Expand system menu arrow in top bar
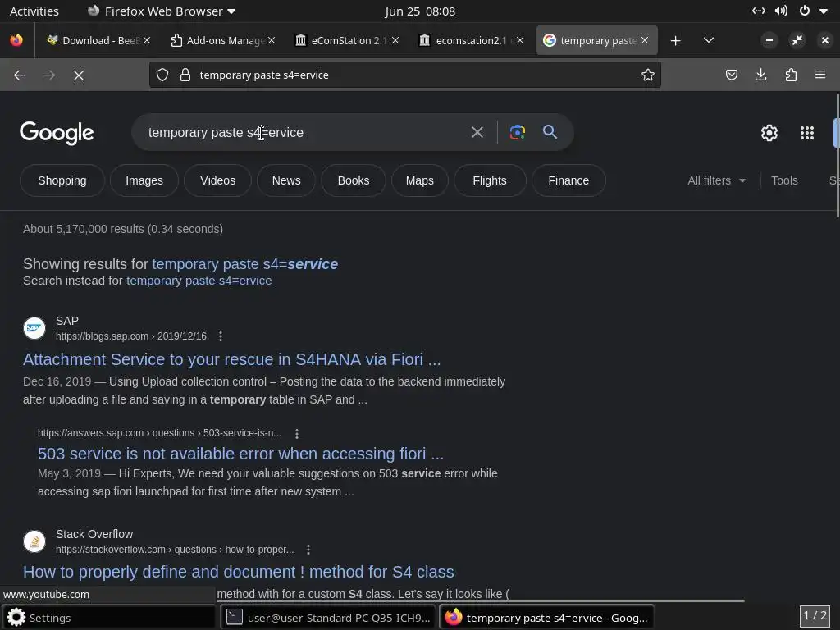This screenshot has height=630, width=840. click(824, 11)
